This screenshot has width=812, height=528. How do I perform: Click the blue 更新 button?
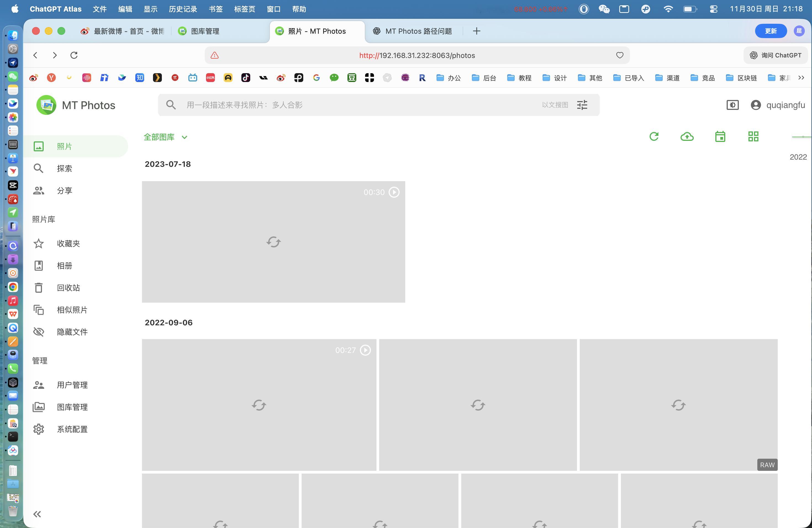pos(771,31)
